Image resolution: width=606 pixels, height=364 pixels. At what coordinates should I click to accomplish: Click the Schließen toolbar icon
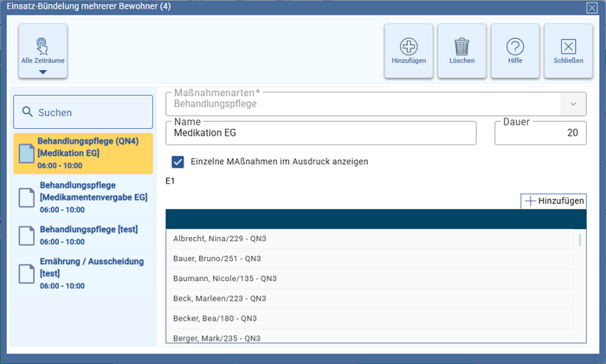(x=568, y=47)
